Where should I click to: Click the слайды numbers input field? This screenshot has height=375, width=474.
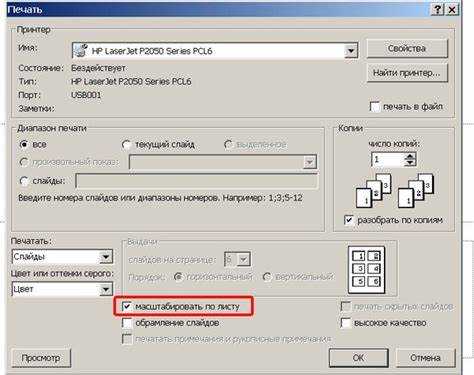[197, 181]
